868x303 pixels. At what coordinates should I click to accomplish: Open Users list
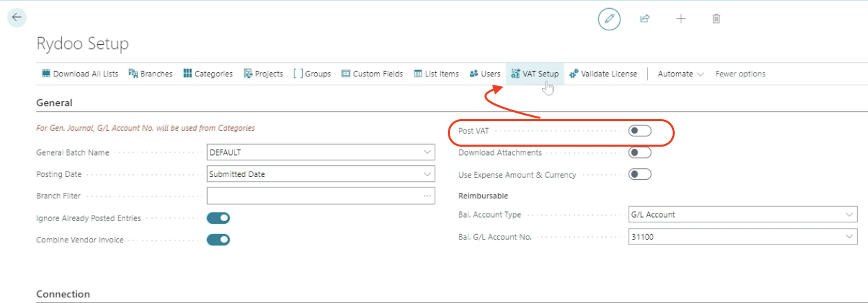(485, 74)
